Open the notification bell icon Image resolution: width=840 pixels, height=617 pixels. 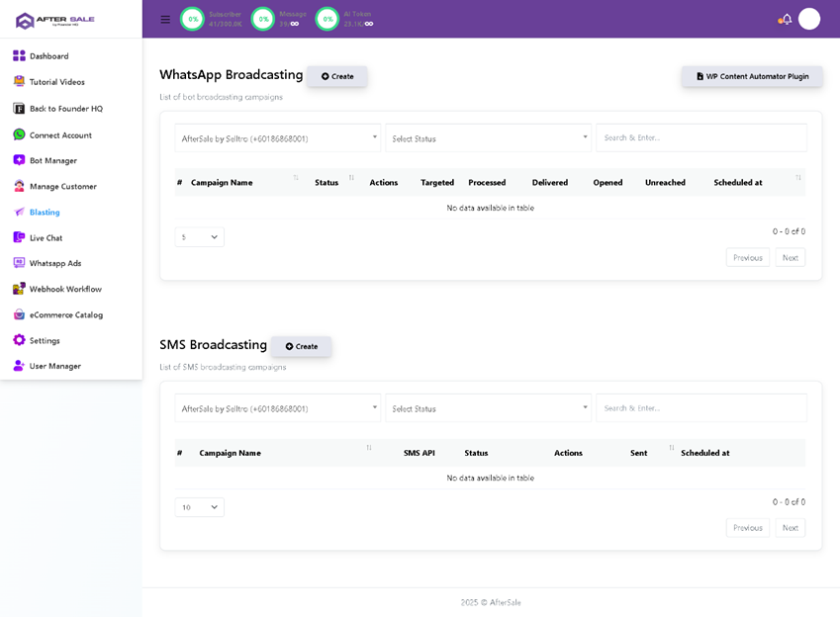click(x=786, y=19)
